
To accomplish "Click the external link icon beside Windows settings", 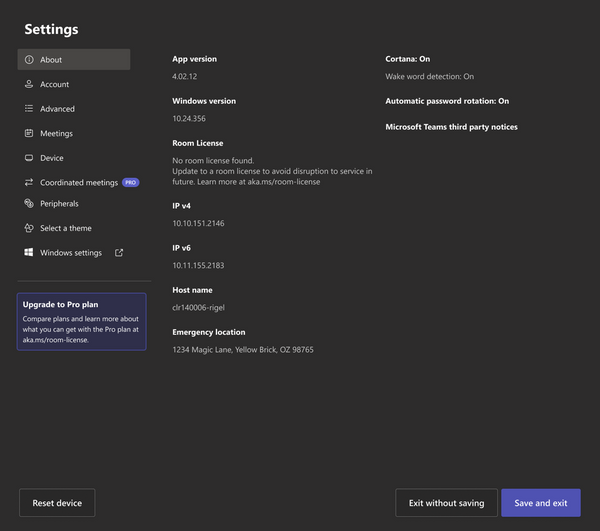I will [119, 253].
